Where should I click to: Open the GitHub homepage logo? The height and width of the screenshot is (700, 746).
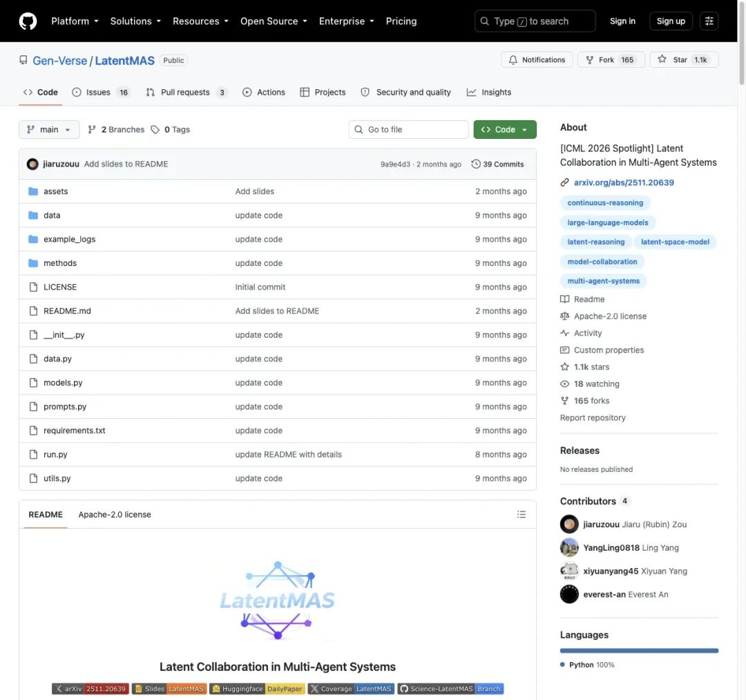pyautogui.click(x=28, y=21)
